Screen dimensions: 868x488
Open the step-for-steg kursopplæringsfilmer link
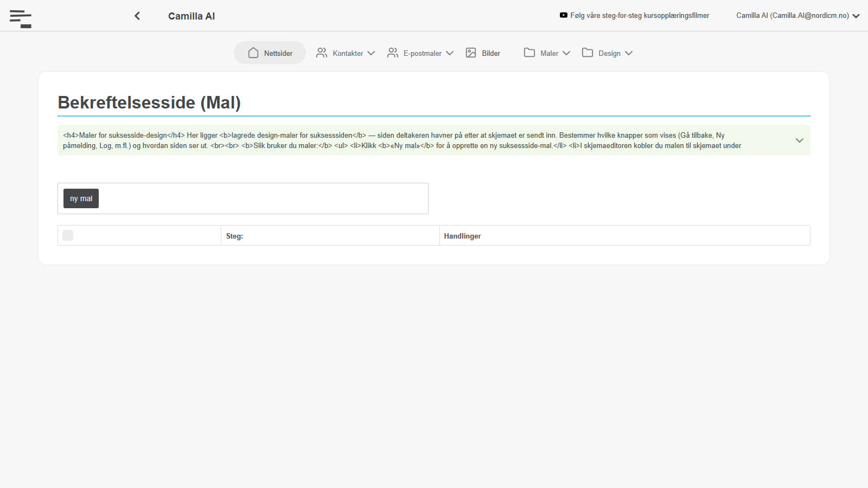pyautogui.click(x=640, y=15)
